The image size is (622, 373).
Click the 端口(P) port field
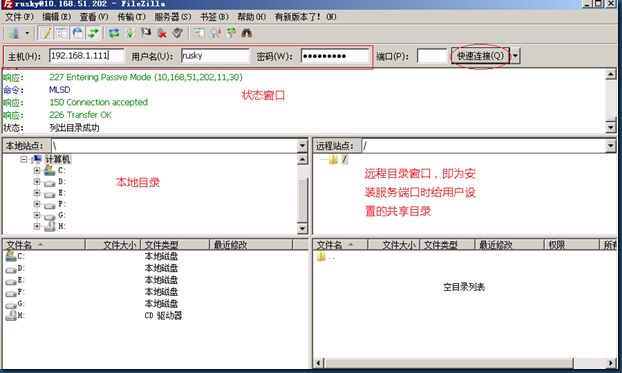[x=432, y=56]
